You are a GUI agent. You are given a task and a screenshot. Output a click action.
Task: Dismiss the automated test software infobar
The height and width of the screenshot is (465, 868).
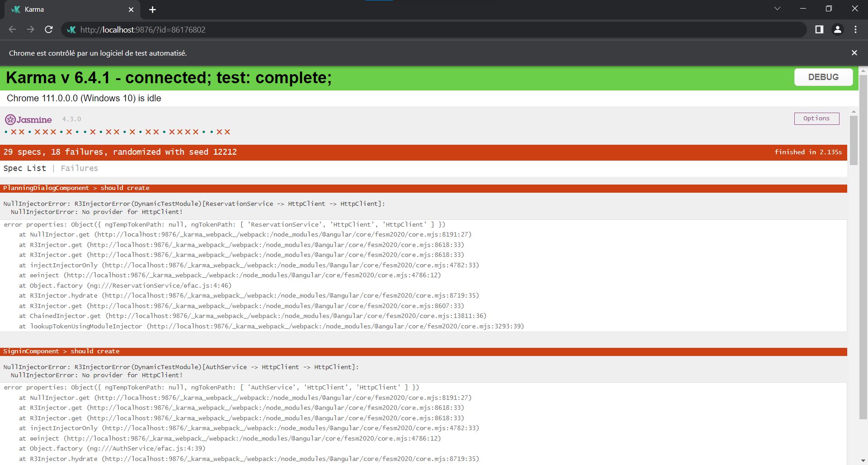pos(854,53)
